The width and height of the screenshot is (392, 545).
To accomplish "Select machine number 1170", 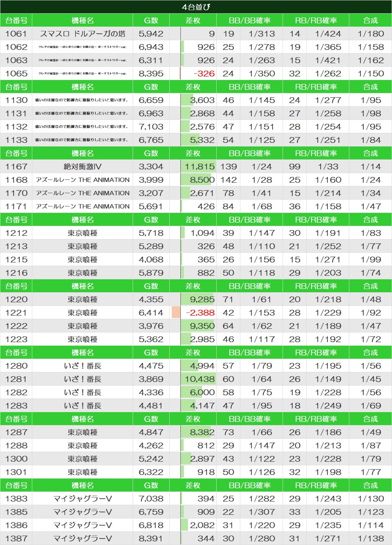I will pyautogui.click(x=16, y=193).
